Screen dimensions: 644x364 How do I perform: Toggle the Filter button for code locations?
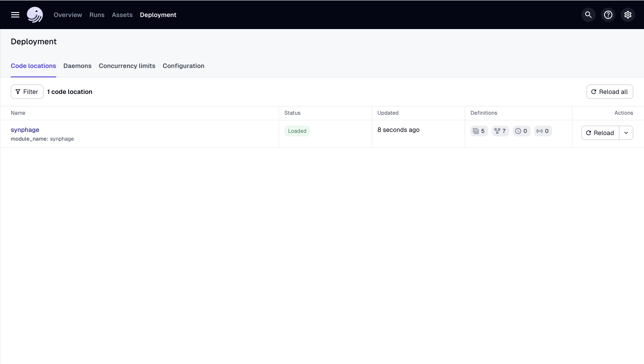point(27,91)
